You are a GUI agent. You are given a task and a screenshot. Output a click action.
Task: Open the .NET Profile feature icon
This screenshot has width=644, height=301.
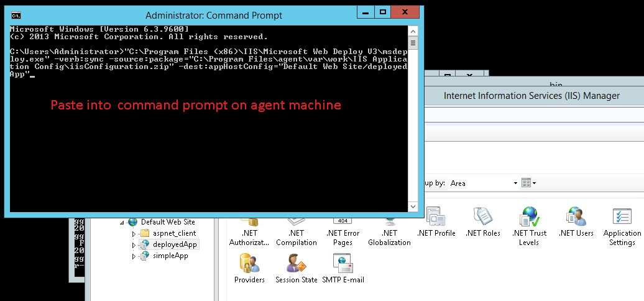click(436, 218)
